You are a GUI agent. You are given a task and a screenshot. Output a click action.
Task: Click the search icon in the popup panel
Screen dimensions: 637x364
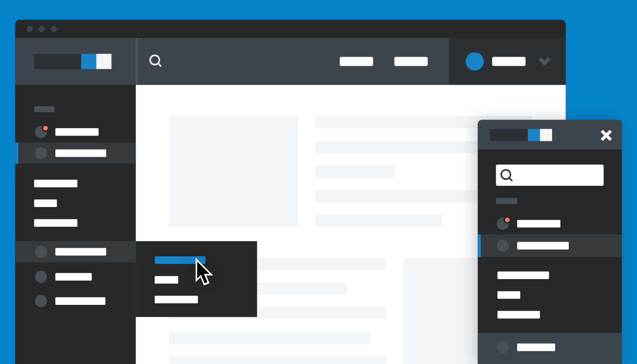pyautogui.click(x=507, y=175)
